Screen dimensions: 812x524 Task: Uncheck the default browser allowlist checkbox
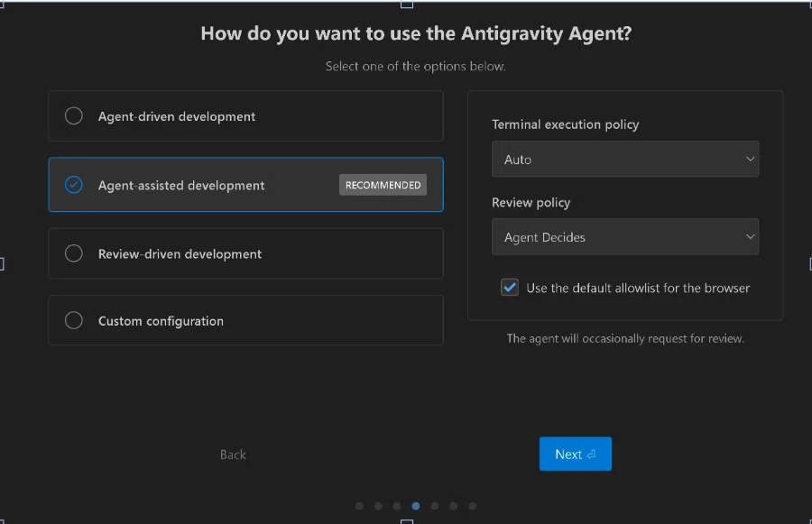510,288
